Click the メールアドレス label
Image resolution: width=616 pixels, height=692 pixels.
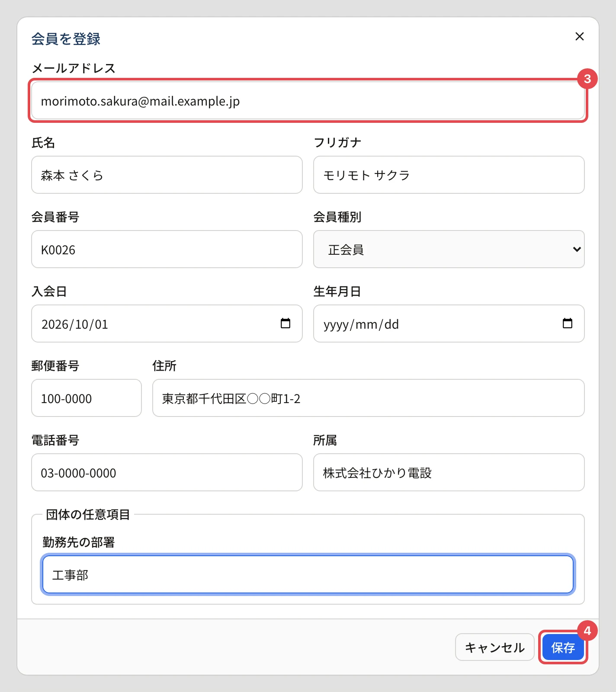[74, 68]
